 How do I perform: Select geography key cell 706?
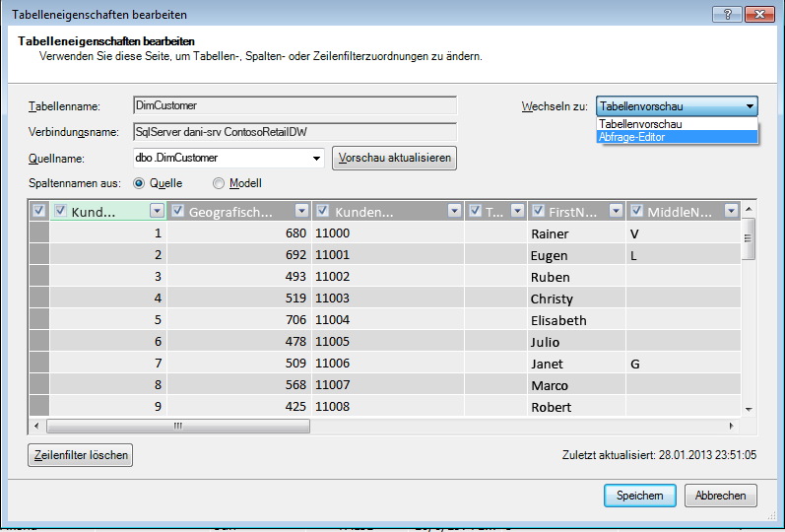(x=239, y=319)
